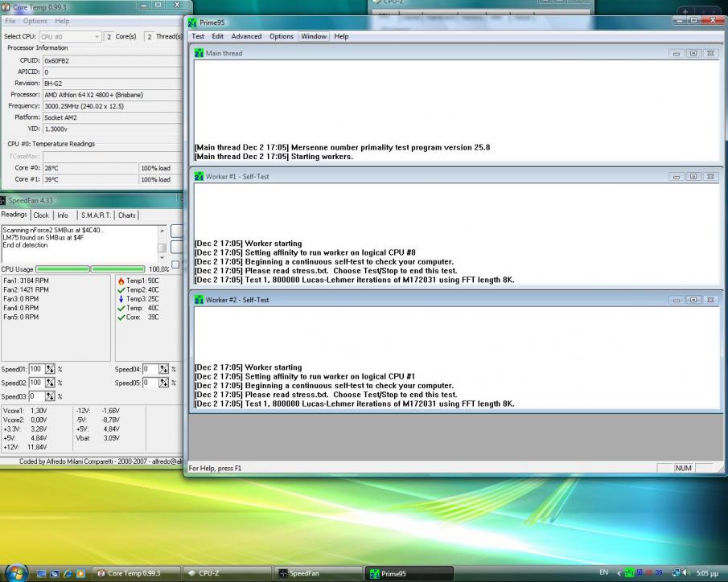Image resolution: width=728 pixels, height=582 pixels.
Task: Click first CPU Usage progress bar
Action: (63, 269)
